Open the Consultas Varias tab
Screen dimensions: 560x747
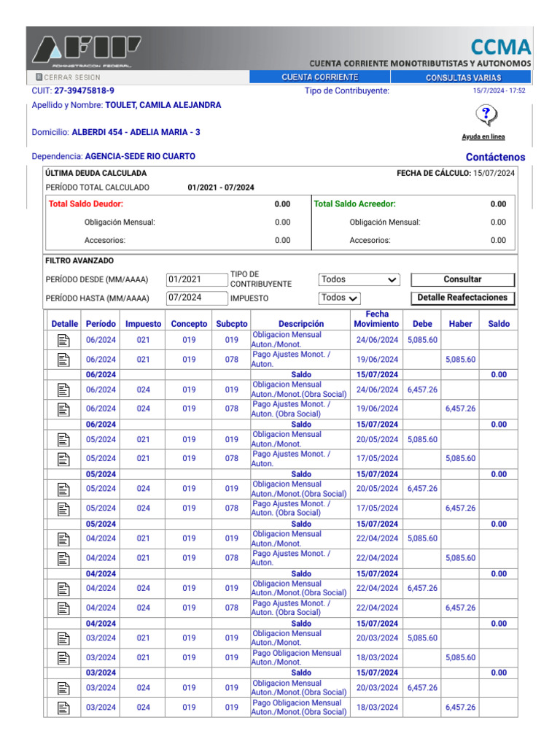click(x=463, y=77)
